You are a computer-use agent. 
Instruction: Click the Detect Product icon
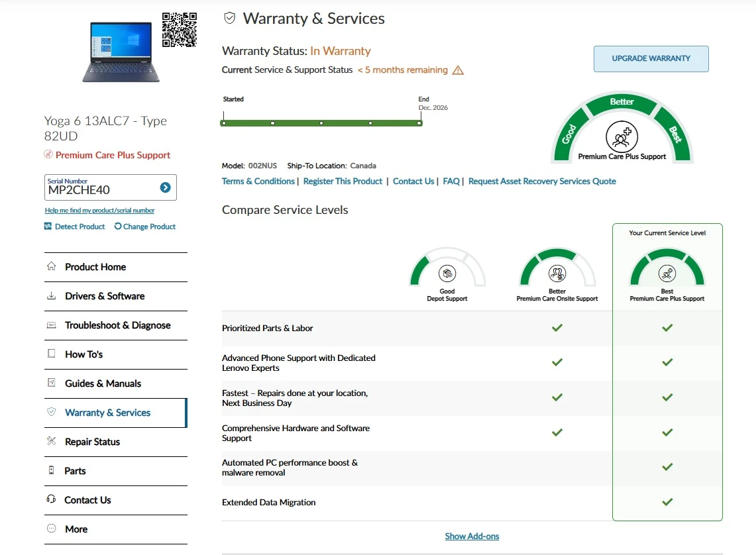tap(48, 227)
